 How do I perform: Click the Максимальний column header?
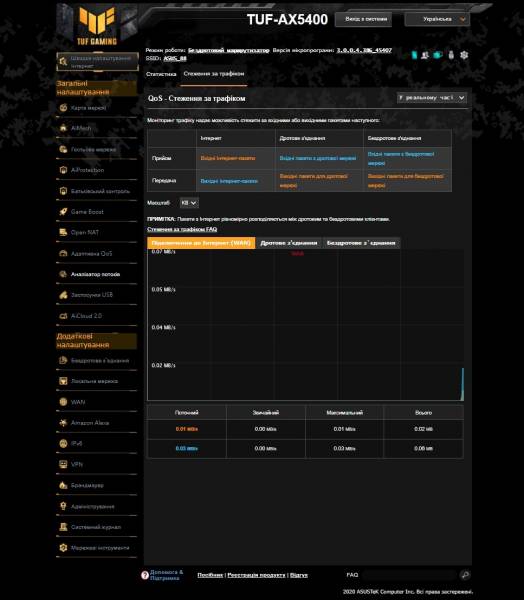[x=344, y=412]
